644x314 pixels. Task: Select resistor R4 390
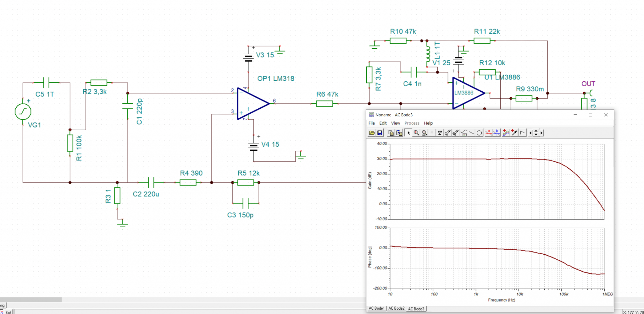[188, 182]
